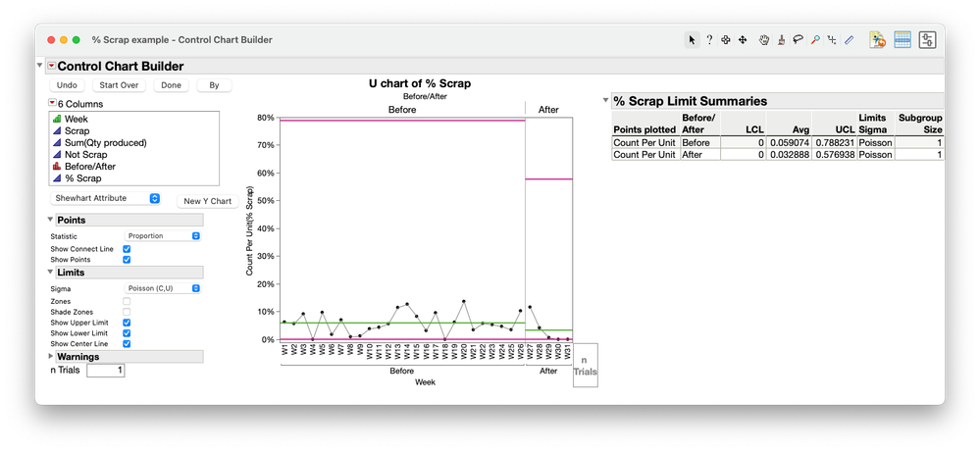Click the Subgroup Size column header

point(919,124)
